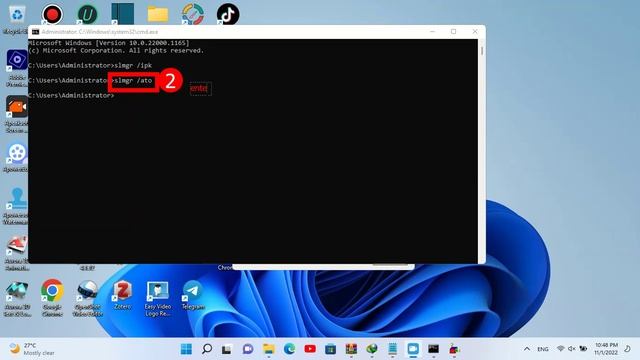The height and width of the screenshot is (360, 640).
Task: Open Task View on the taskbar
Action: pos(227,349)
